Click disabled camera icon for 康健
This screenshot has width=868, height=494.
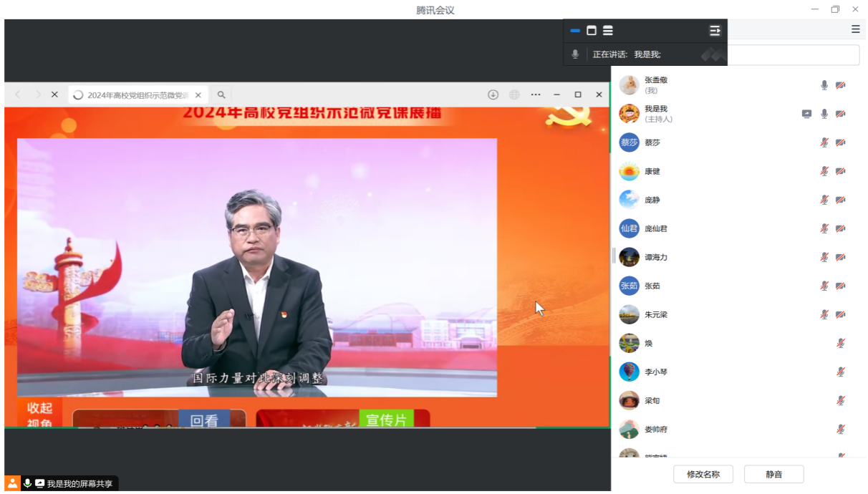[x=841, y=171]
